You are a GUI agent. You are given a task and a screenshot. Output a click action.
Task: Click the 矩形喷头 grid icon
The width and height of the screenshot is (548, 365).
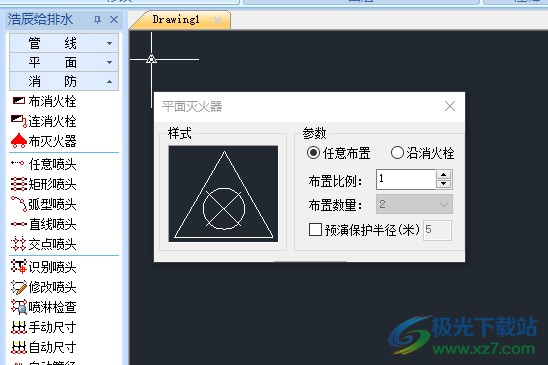click(19, 184)
